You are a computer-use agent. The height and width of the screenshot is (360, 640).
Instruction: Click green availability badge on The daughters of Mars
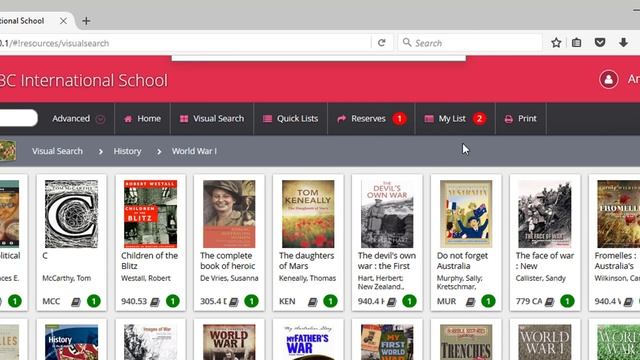[x=330, y=301]
